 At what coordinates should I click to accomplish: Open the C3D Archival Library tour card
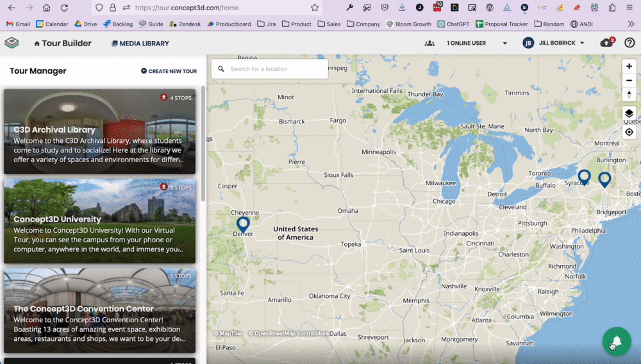[x=100, y=131]
